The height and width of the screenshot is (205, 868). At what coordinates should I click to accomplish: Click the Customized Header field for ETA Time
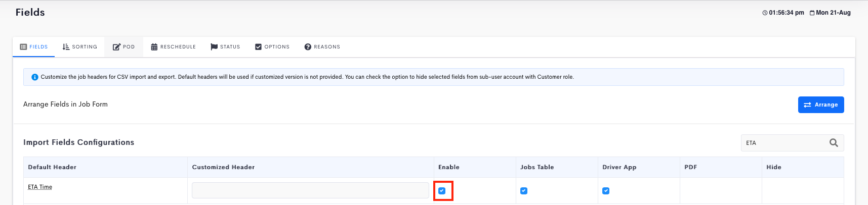(310, 190)
